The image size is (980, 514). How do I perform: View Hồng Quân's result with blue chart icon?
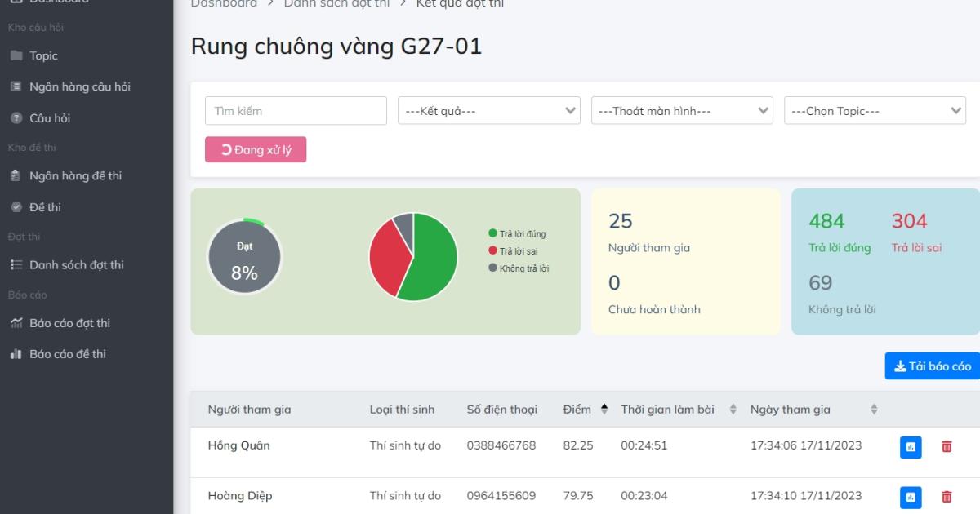910,447
